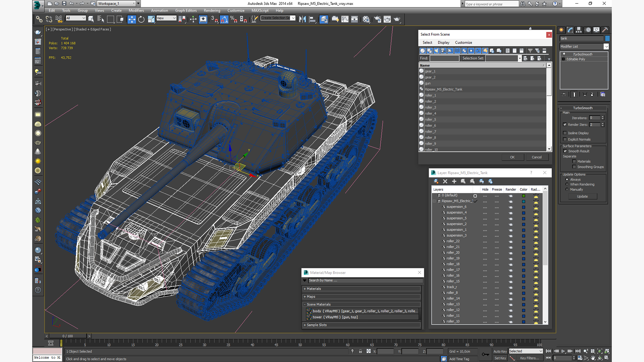Click OK in Select From Scene
The height and width of the screenshot is (362, 644).
(512, 157)
